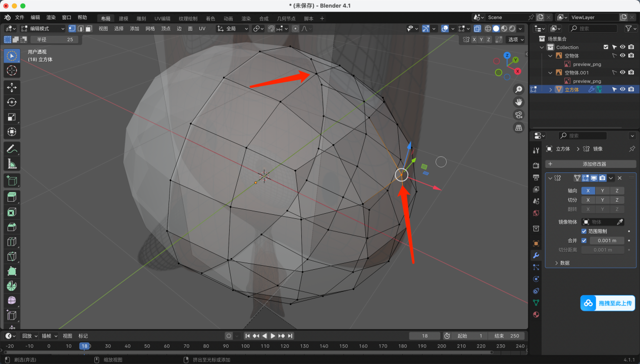Toggle mesh mirror X in the viewport header
640x364 pixels.
coord(474,39)
